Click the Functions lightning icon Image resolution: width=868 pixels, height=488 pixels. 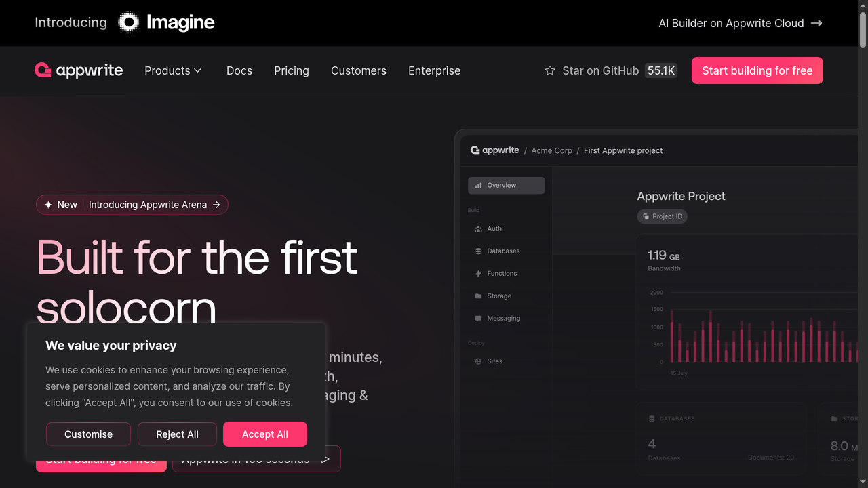pos(479,273)
